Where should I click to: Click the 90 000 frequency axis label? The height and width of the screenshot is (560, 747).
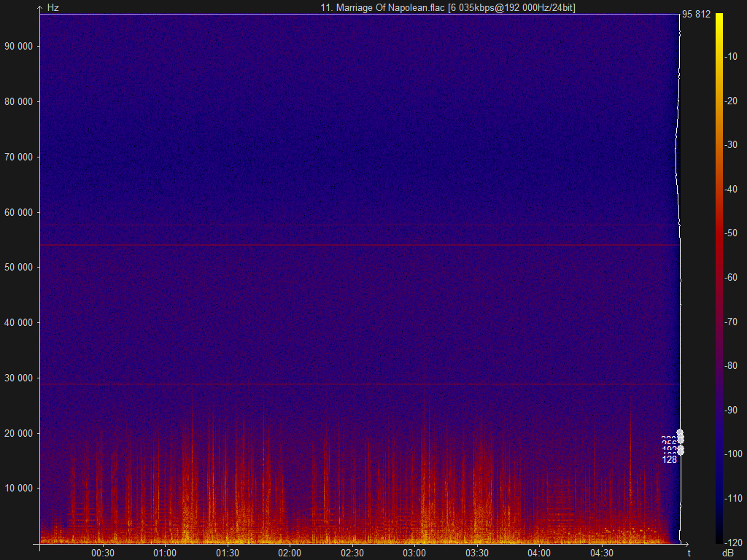[19, 46]
